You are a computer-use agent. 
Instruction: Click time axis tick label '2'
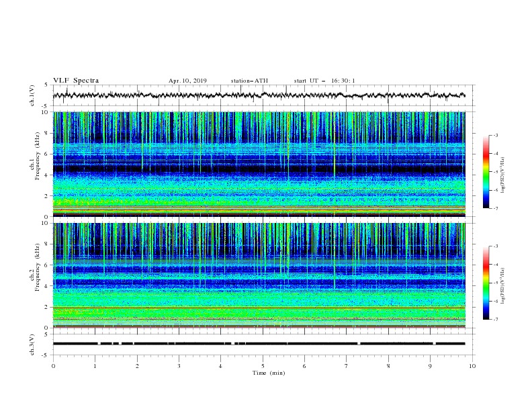(137, 366)
